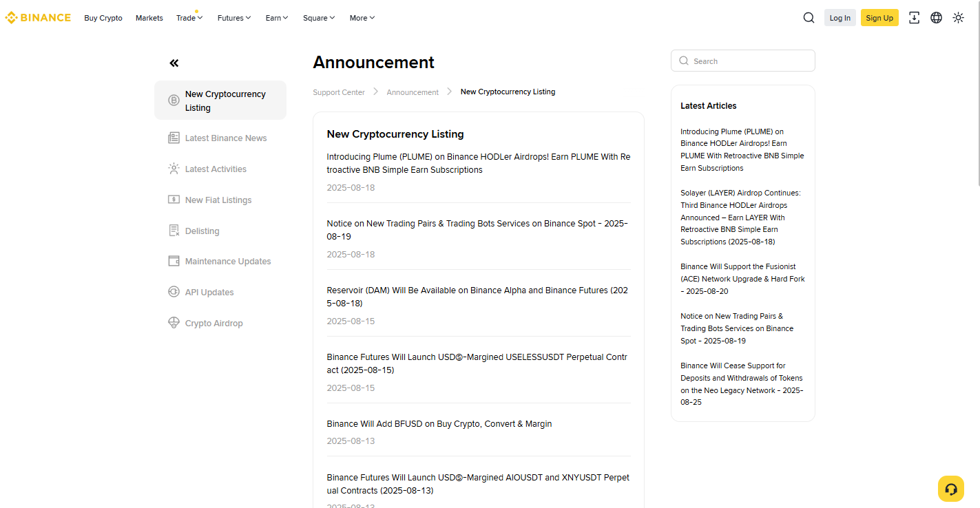Go to Support Center breadcrumb
The image size is (980, 508).
(339, 92)
